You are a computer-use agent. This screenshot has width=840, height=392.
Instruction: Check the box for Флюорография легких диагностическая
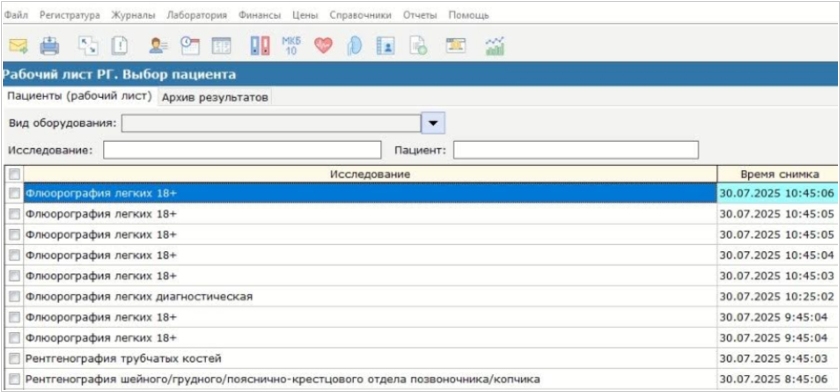pos(14,296)
